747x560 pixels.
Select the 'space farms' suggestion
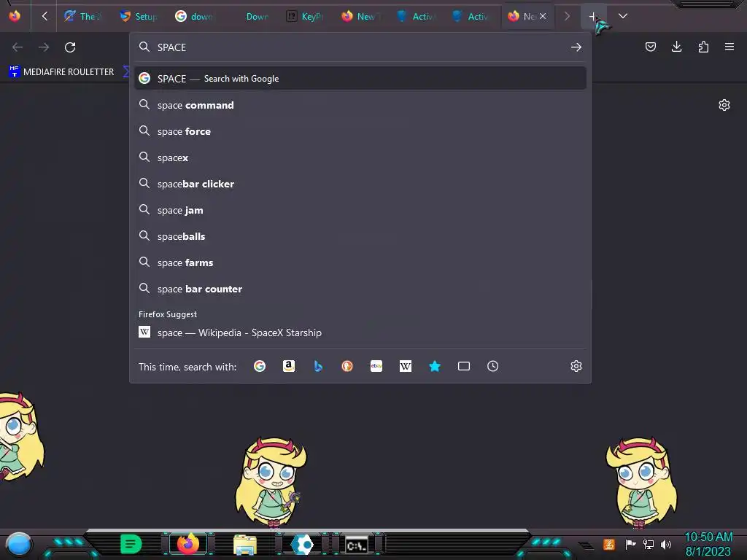point(360,262)
